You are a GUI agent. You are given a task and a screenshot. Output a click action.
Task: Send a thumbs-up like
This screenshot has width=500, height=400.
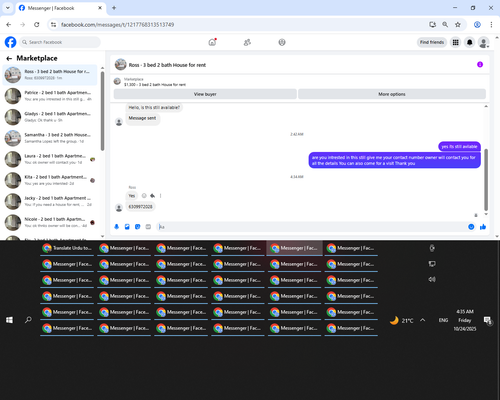483,227
